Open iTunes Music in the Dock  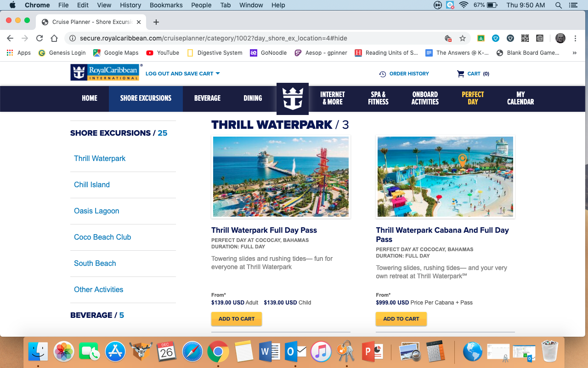[321, 352]
